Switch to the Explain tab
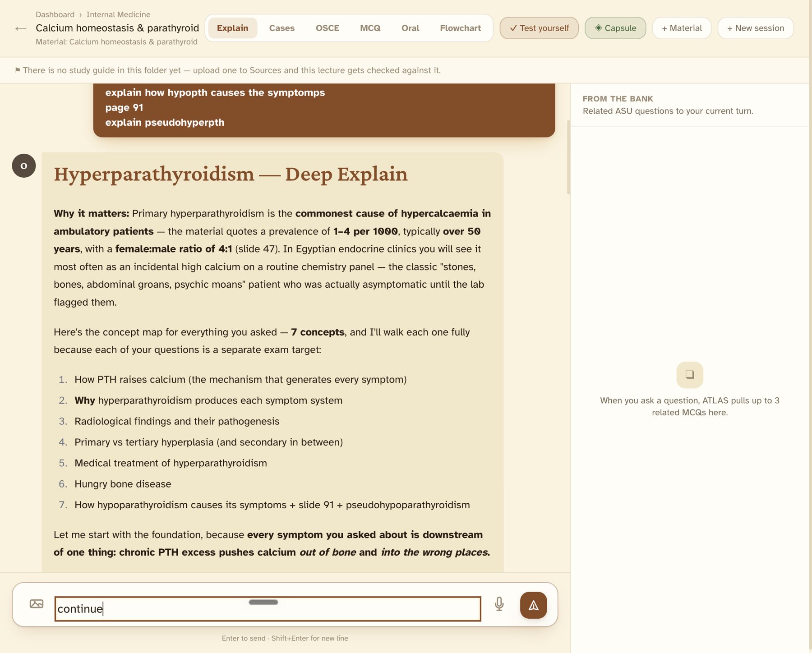Screen dimensions: 812x653 pyautogui.click(x=232, y=28)
